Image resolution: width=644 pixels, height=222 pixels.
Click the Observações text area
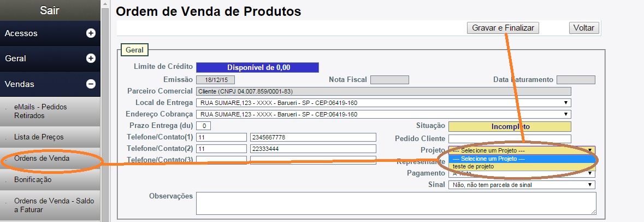395,203
